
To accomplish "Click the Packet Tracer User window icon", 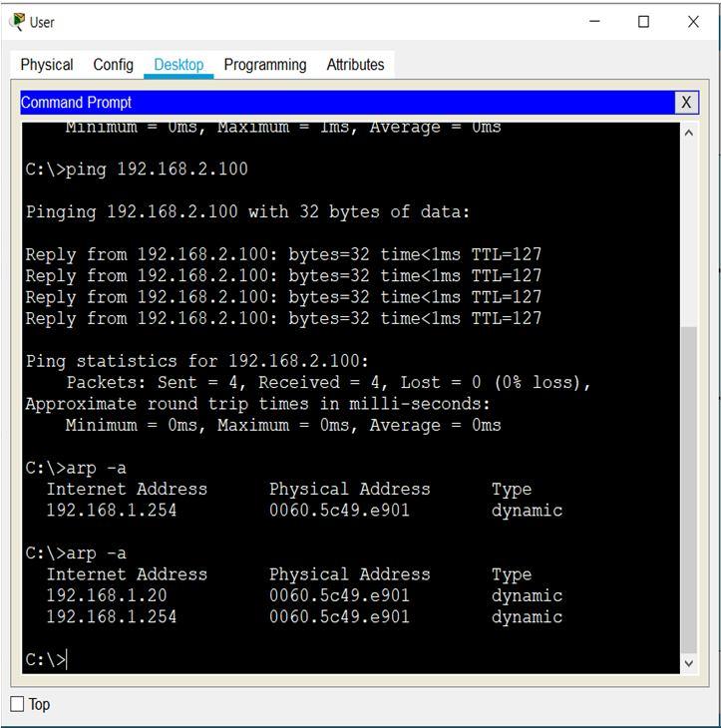I will click(x=18, y=22).
